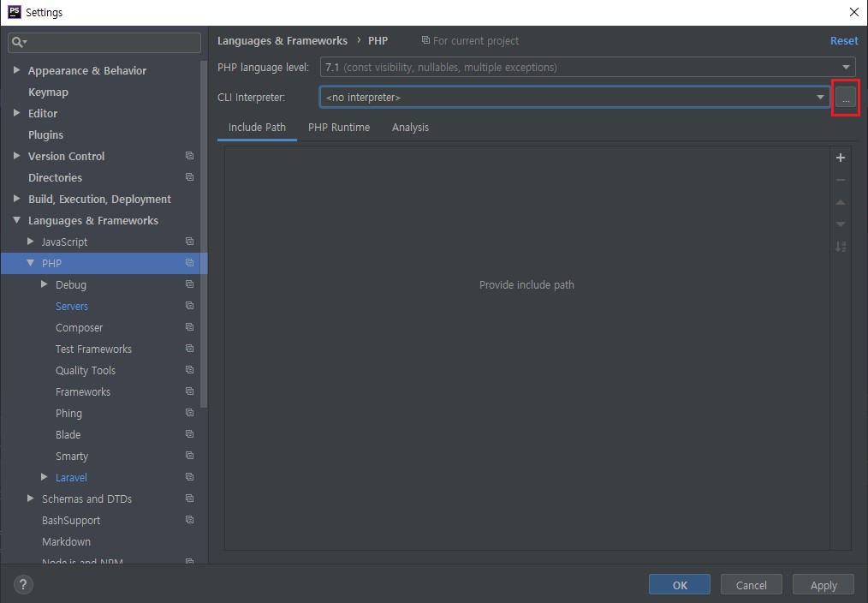Expand the Debug tree node
The image size is (868, 603).
coord(45,284)
